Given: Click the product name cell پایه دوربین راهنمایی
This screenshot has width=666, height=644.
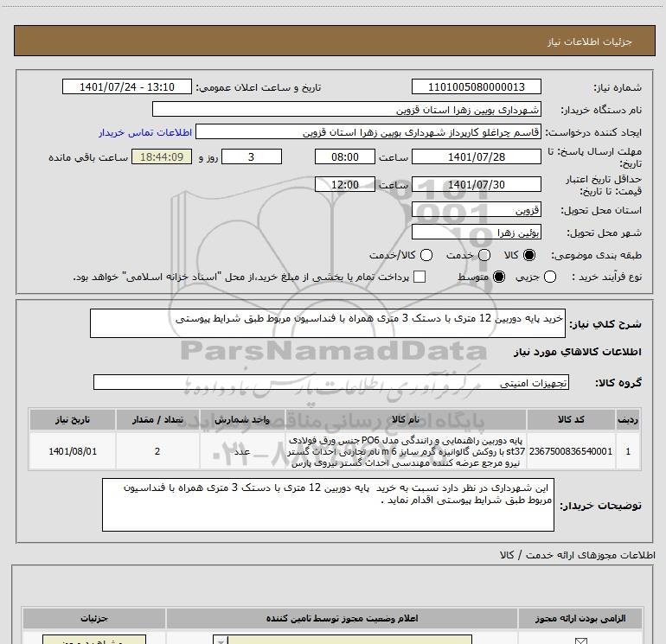Looking at the screenshot, I should [406, 451].
